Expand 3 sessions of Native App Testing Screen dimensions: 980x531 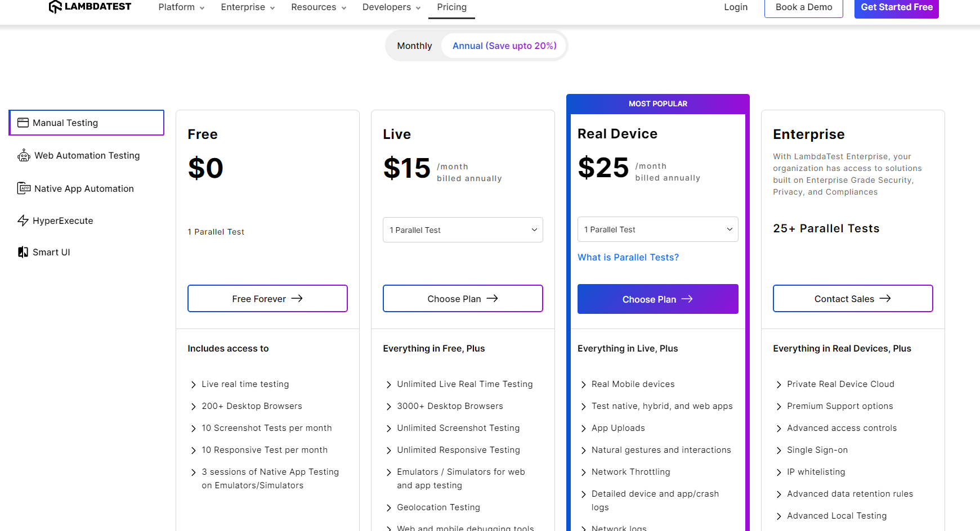[x=265, y=479]
